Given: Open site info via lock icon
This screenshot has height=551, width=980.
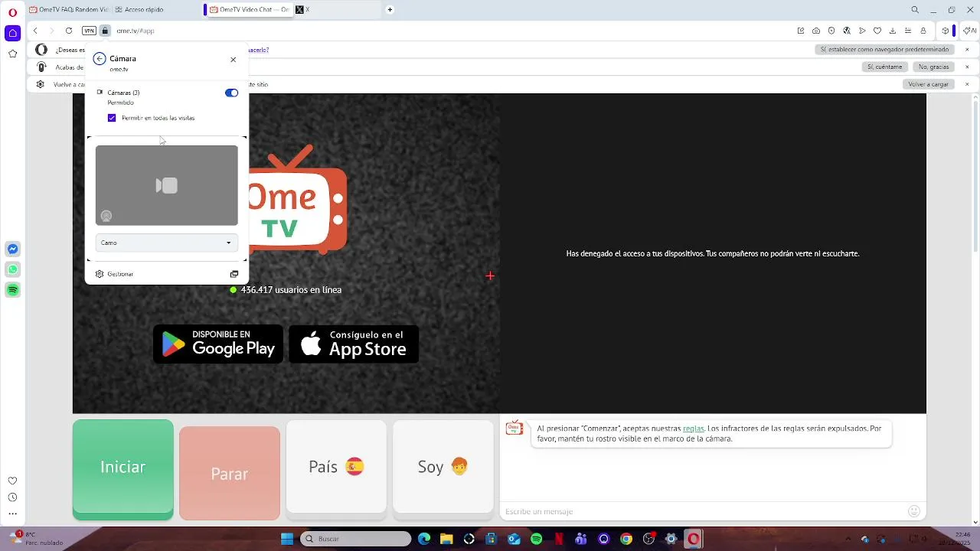Looking at the screenshot, I should (x=105, y=31).
